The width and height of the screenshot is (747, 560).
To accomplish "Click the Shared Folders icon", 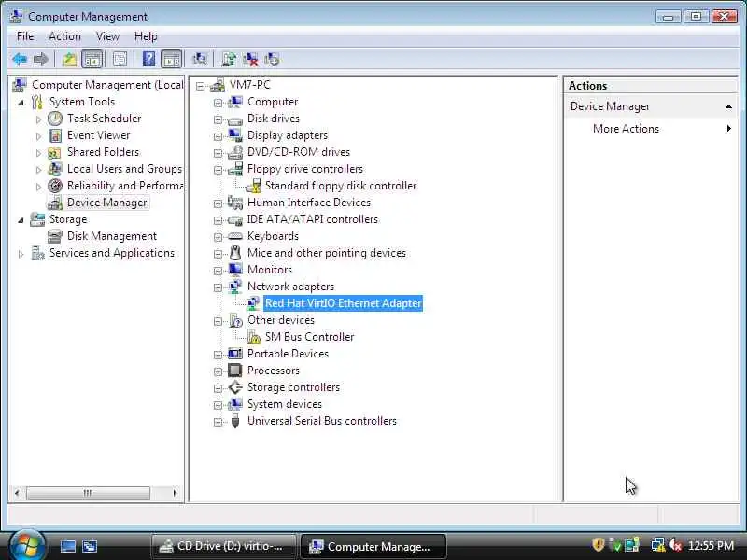I will pos(54,153).
